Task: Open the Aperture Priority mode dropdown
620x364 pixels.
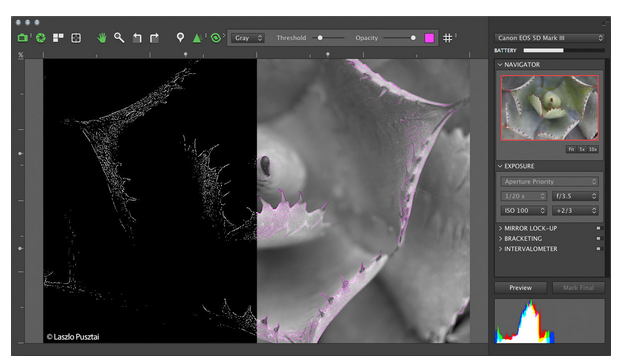Action: pyautogui.click(x=549, y=181)
